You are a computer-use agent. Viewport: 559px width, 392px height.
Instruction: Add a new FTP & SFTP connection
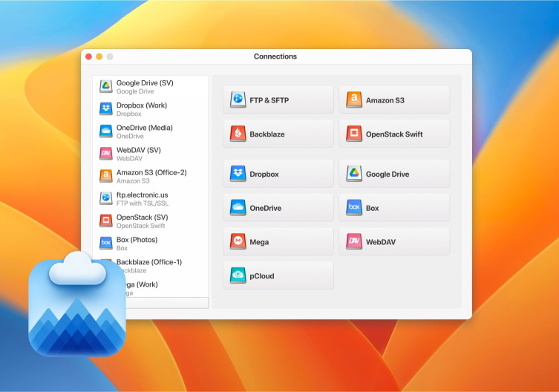pyautogui.click(x=278, y=100)
